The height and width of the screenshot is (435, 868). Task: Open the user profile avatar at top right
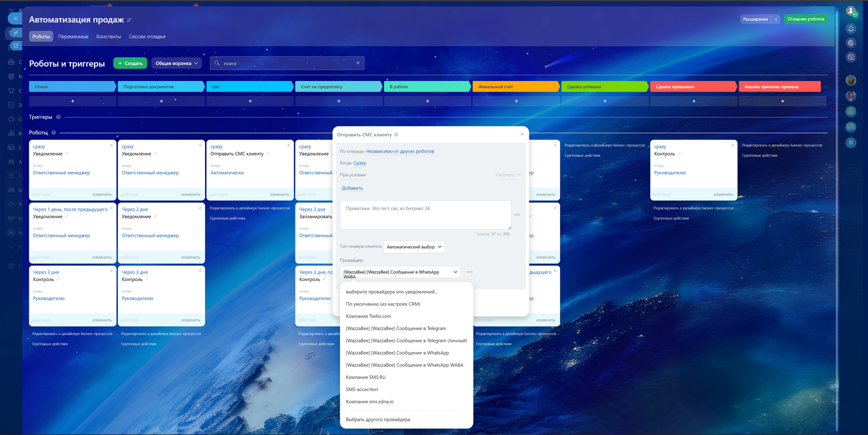[x=851, y=11]
